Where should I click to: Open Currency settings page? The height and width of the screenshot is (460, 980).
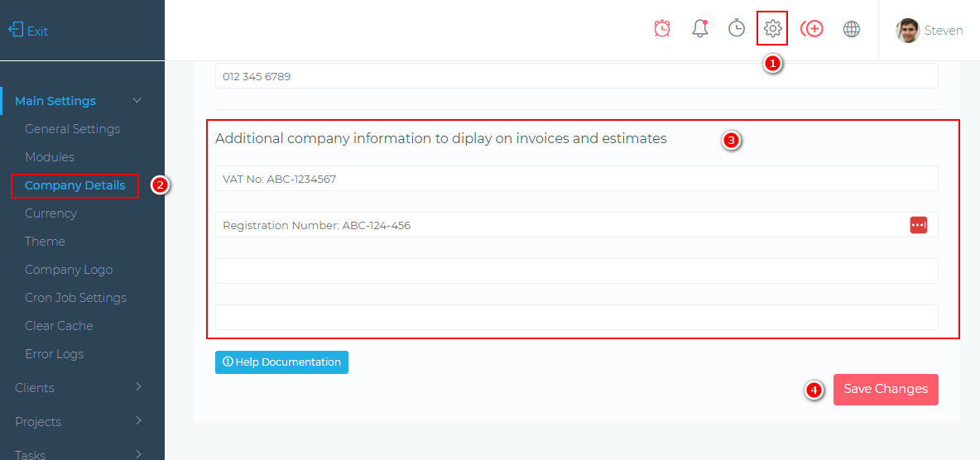50,213
